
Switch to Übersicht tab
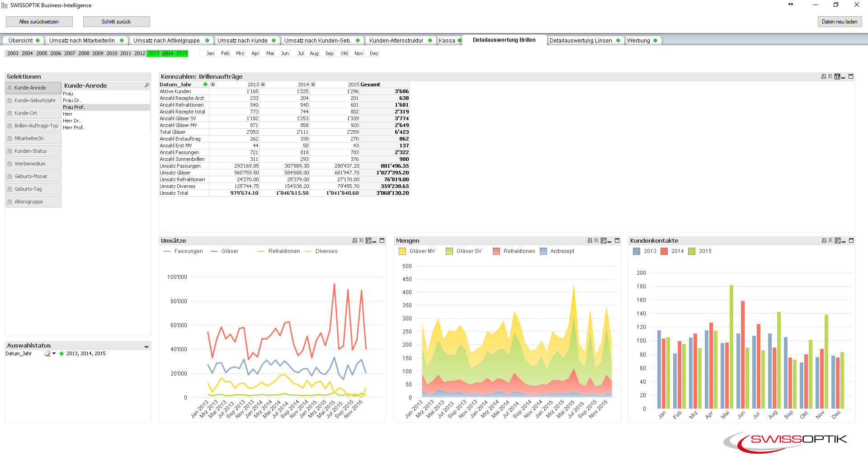pyautogui.click(x=23, y=40)
